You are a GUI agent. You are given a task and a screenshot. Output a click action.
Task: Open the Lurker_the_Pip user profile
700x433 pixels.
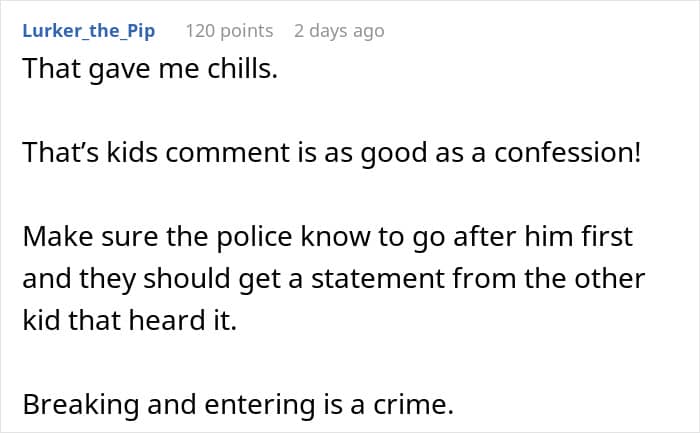click(x=88, y=31)
